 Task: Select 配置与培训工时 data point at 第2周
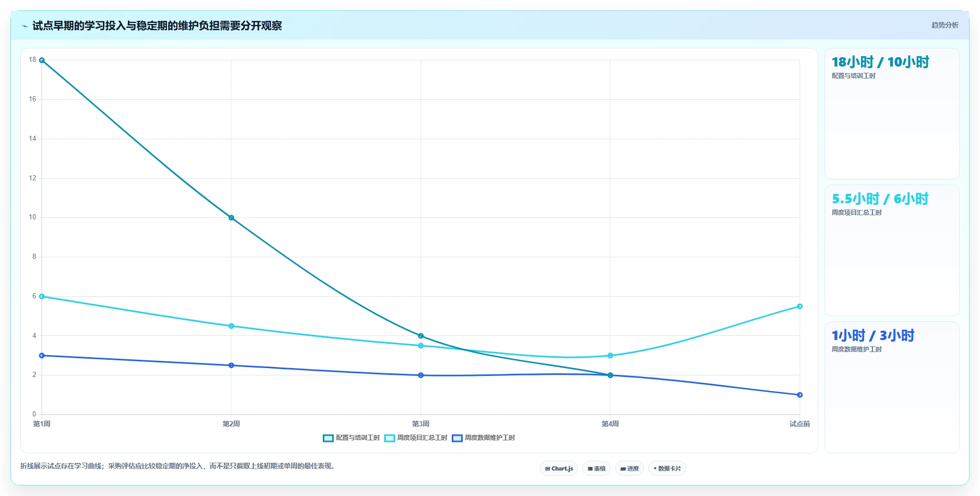pyautogui.click(x=231, y=218)
